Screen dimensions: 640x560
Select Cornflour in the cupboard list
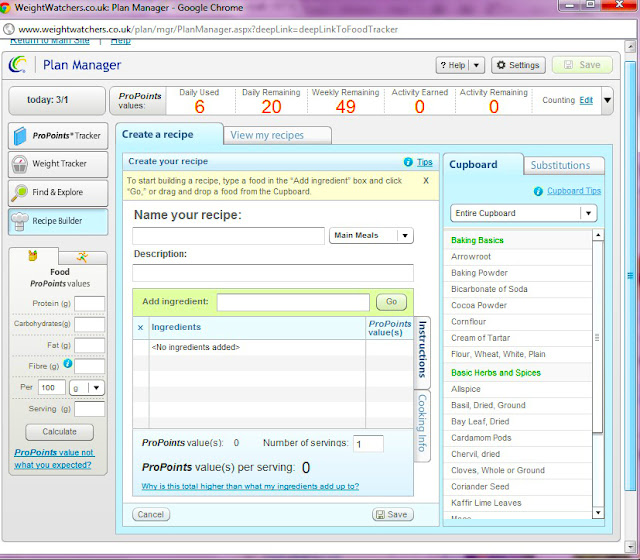click(517, 322)
